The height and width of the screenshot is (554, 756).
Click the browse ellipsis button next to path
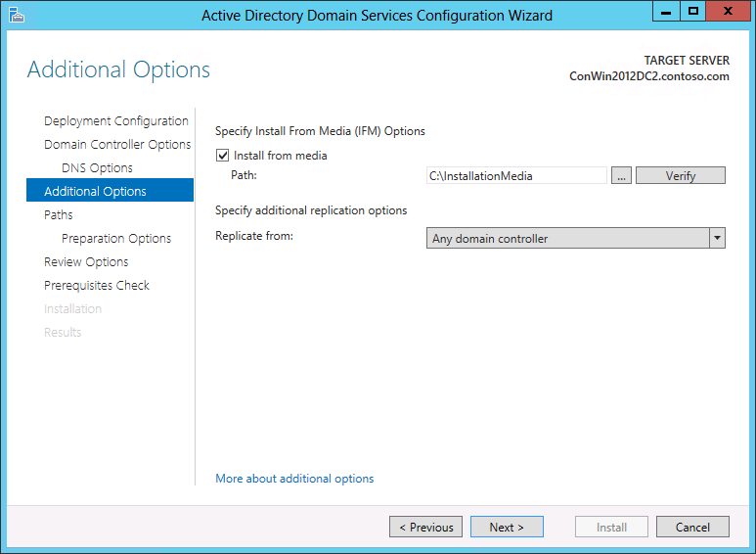click(621, 175)
